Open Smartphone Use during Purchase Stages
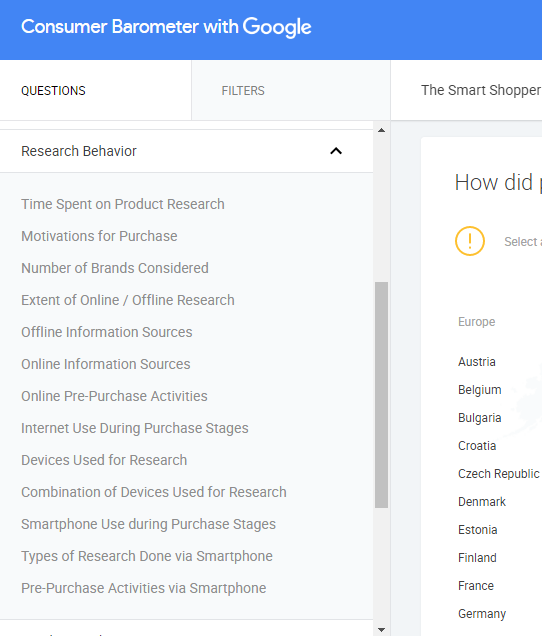Screen dimensions: 542x636 pyautogui.click(x=148, y=524)
